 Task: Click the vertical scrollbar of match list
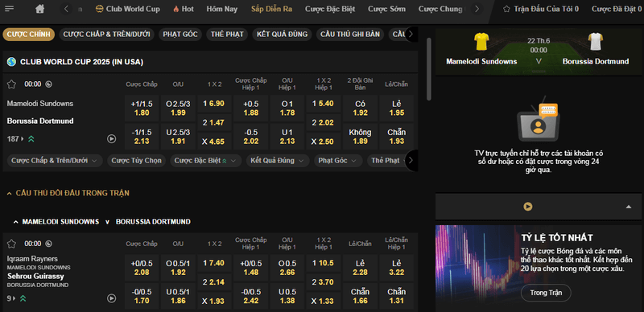pos(429,69)
